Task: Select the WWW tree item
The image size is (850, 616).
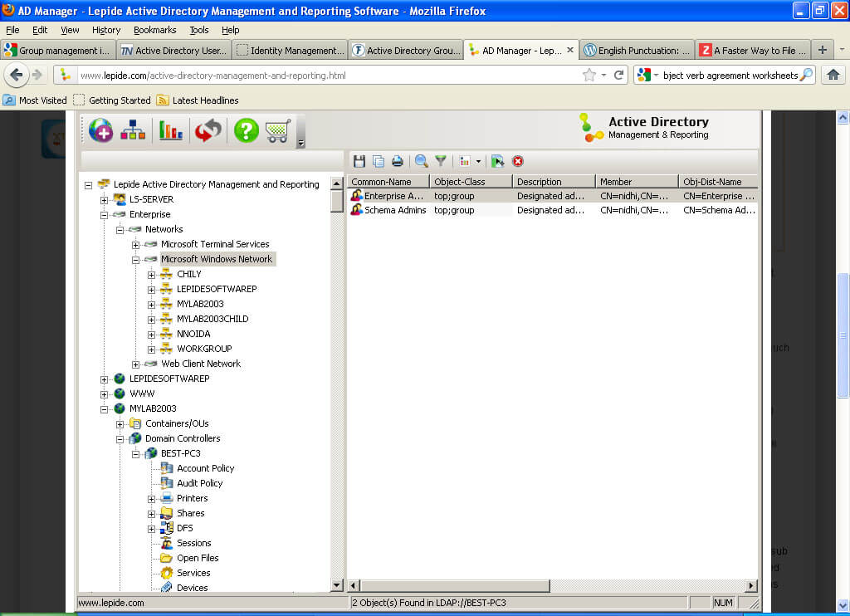Action: (x=141, y=394)
